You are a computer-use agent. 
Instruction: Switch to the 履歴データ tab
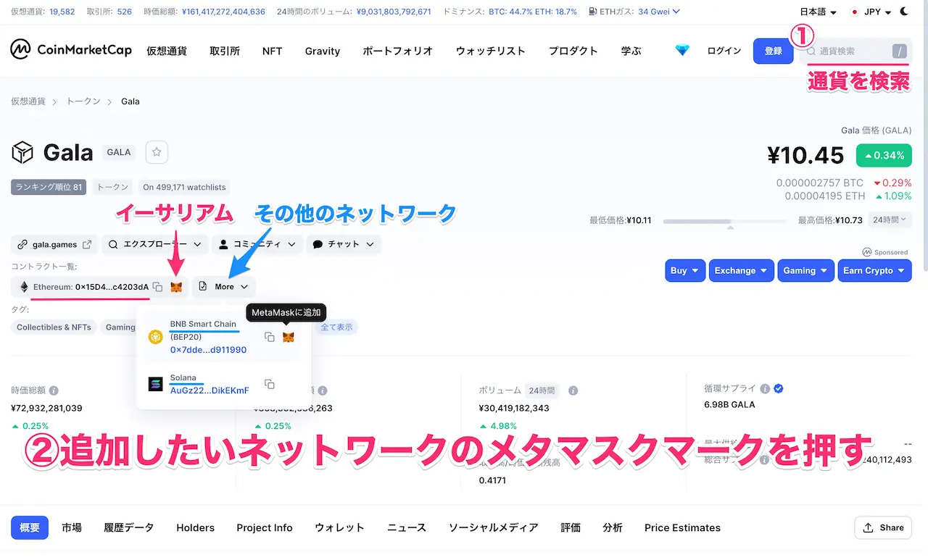pos(129,527)
